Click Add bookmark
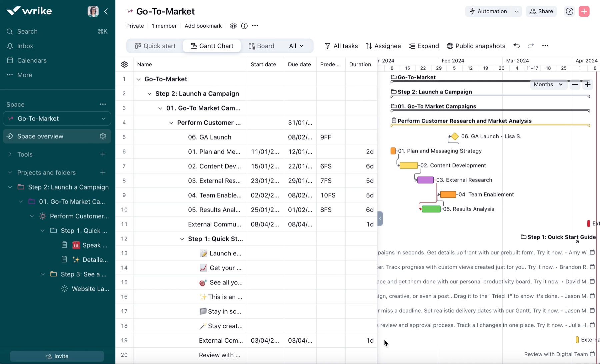This screenshot has height=364, width=600. [x=203, y=26]
